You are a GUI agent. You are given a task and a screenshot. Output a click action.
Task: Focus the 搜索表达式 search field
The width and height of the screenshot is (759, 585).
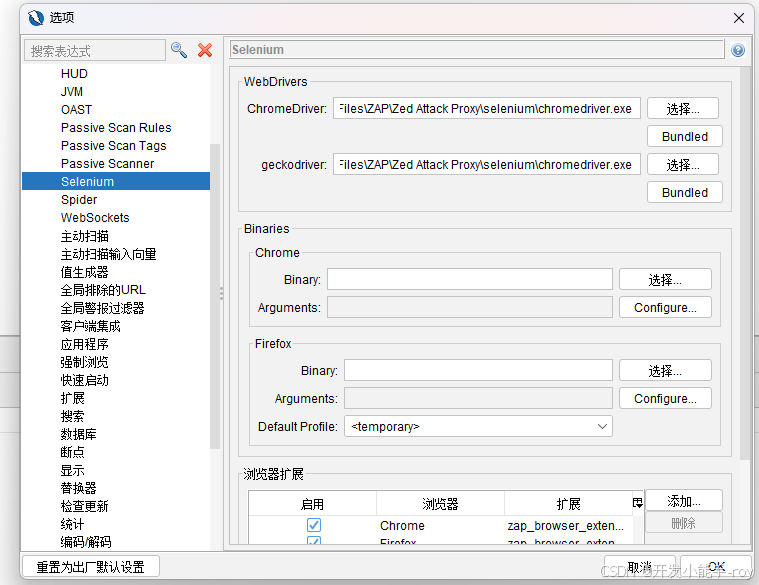coord(95,50)
